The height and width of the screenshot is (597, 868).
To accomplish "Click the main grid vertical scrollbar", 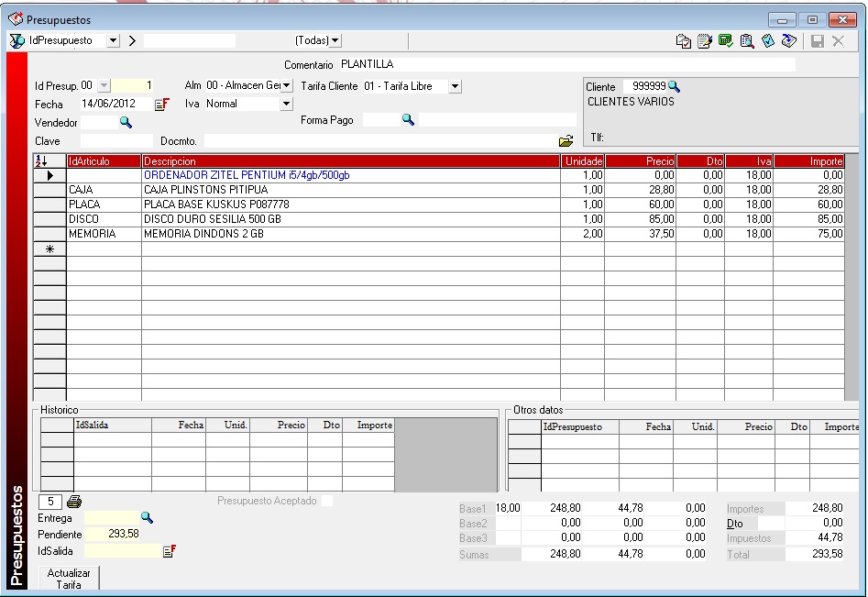I will (x=852, y=277).
